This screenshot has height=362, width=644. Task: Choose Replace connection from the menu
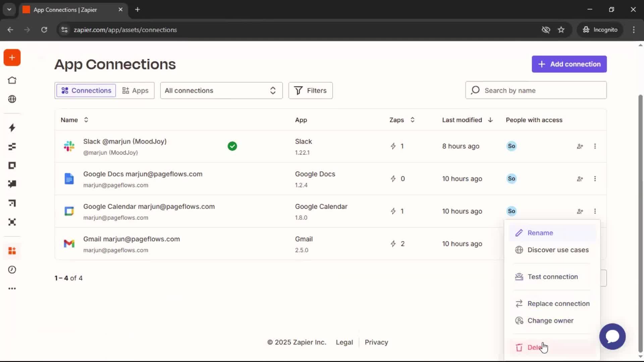click(552, 304)
